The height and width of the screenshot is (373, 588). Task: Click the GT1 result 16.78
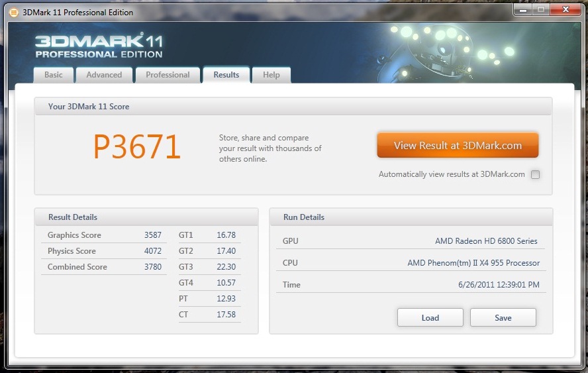[226, 235]
